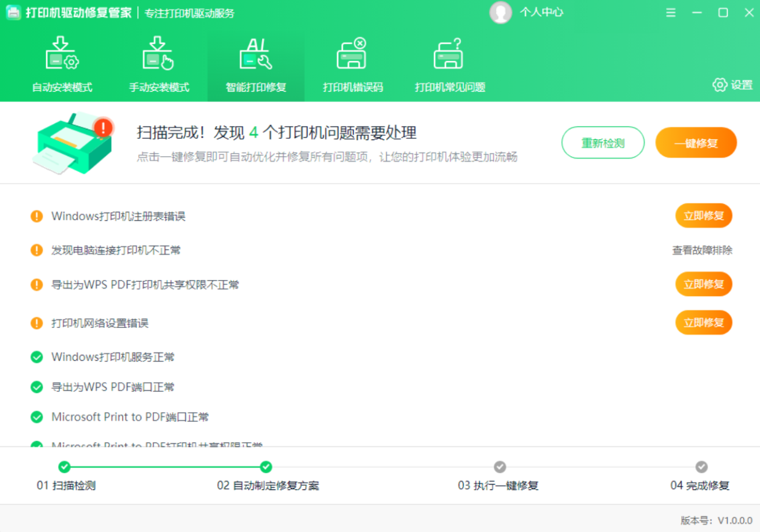Click the 一键修复 one-click repair button
760x532 pixels.
(696, 142)
